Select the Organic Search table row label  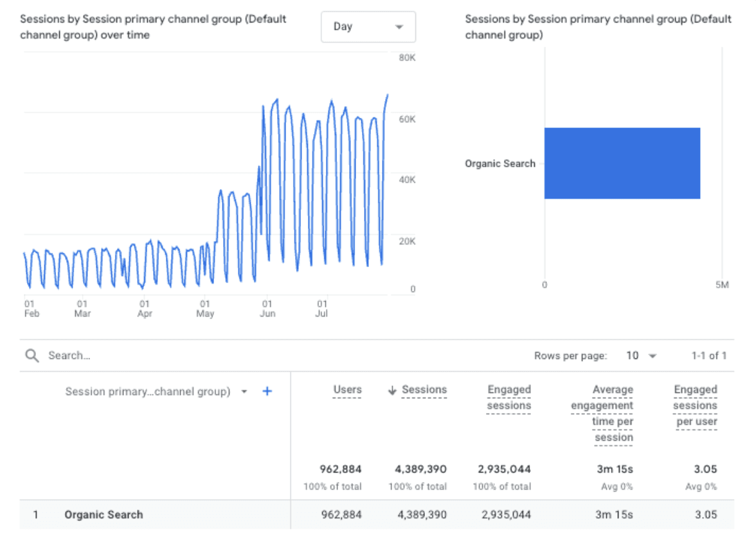104,515
